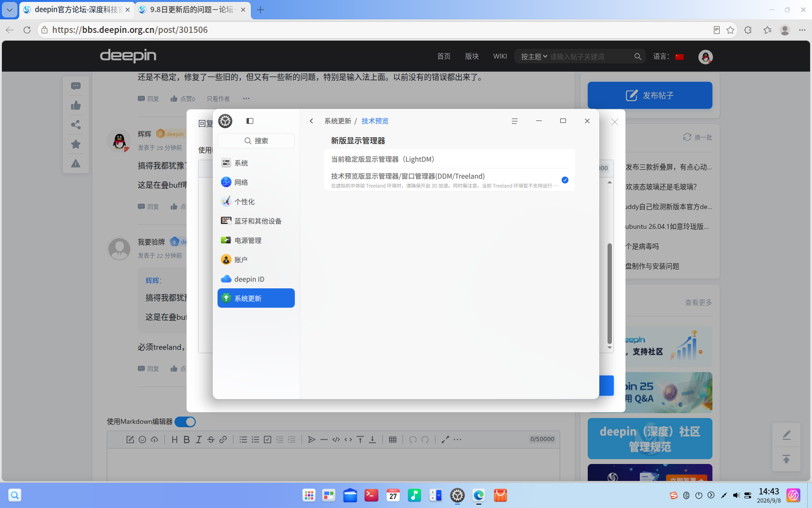Click share icon in post side toolbar
This screenshot has height=508, width=812.
76,125
